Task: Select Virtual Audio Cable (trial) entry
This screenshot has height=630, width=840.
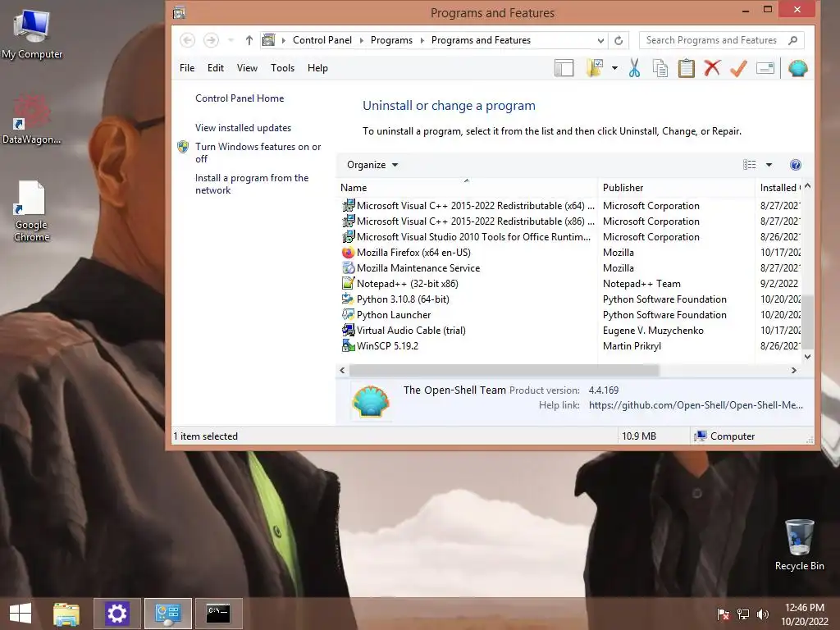Action: pyautogui.click(x=570, y=330)
